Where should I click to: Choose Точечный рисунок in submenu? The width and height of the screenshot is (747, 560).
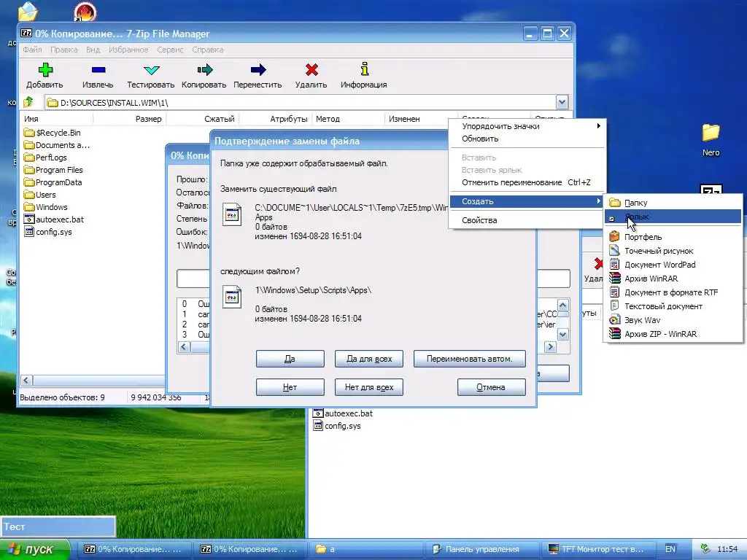pos(673,251)
